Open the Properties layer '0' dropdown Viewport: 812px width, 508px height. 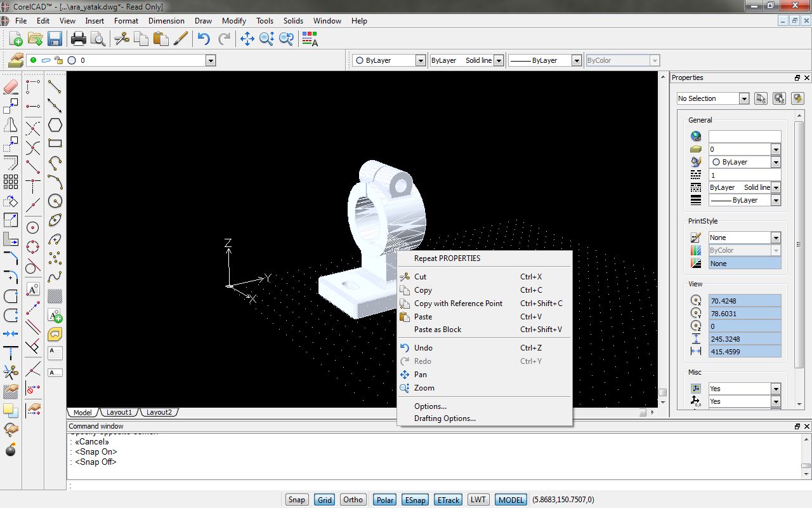click(775, 149)
